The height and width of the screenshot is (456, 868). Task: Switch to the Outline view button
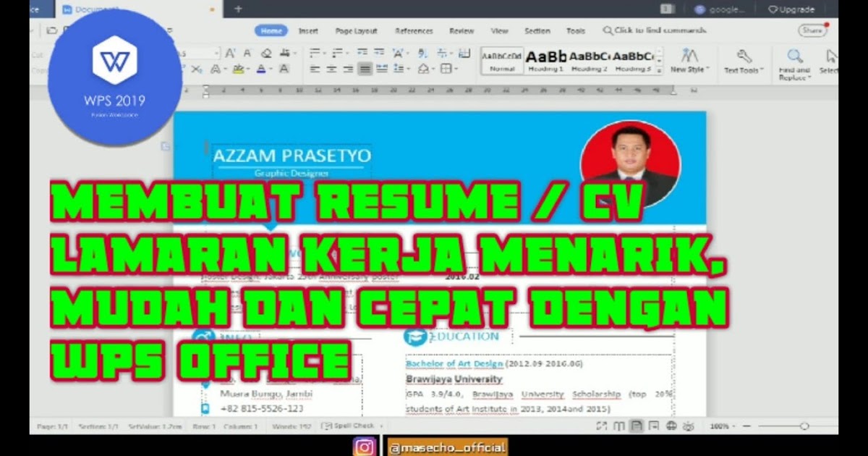653,426
